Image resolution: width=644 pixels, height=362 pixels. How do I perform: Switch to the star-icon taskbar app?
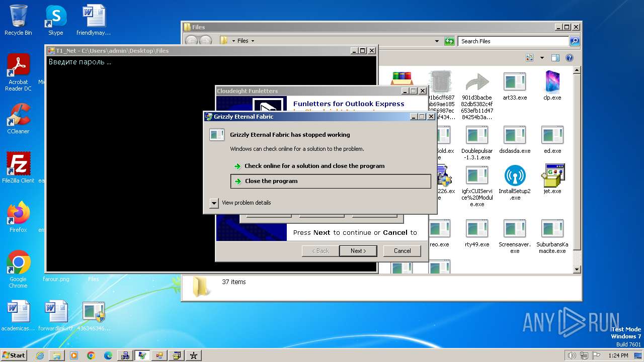point(194,355)
